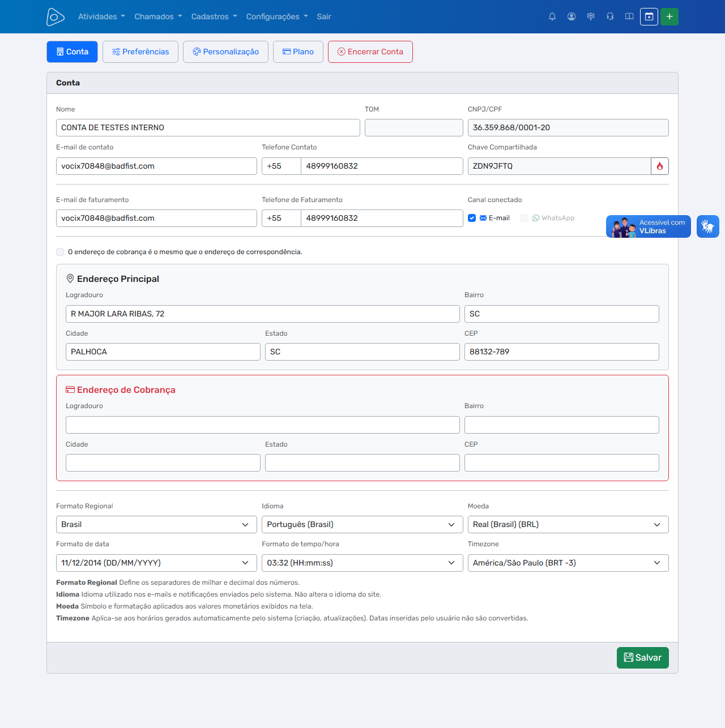The width and height of the screenshot is (725, 728).
Task: Click the CNPJ/CPF field
Action: pos(568,127)
